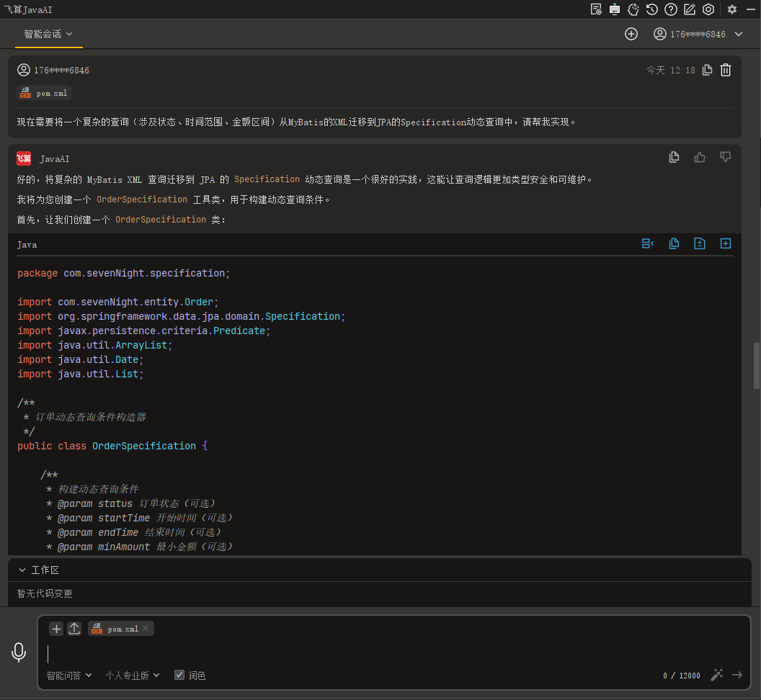Open the 个人专业版 edition dropdown

coord(133,676)
